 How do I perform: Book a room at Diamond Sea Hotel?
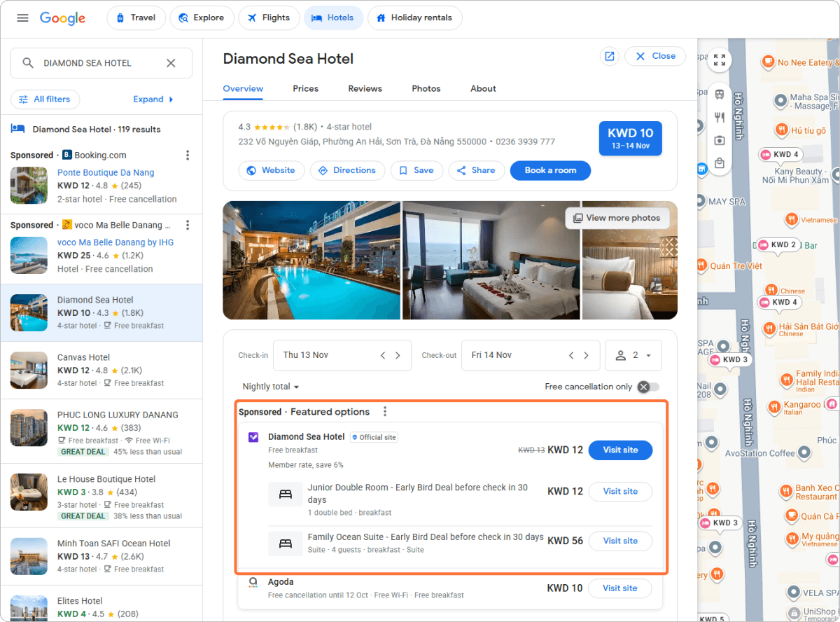point(550,170)
